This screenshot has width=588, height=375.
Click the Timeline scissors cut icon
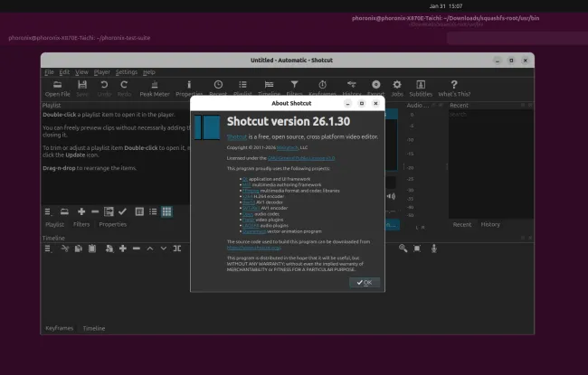[64, 248]
